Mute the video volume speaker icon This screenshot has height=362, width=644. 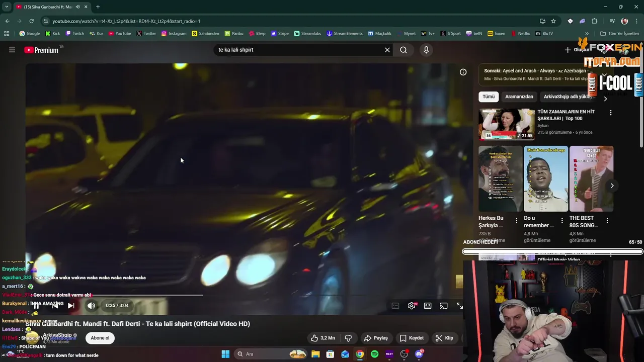pyautogui.click(x=91, y=305)
